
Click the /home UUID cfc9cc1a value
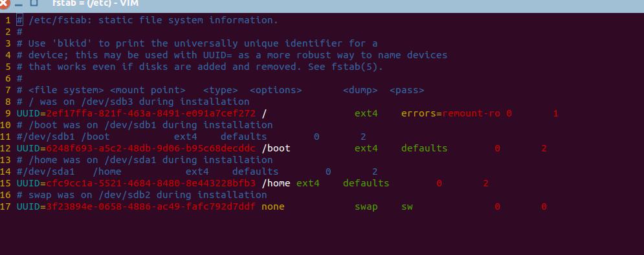(151, 183)
